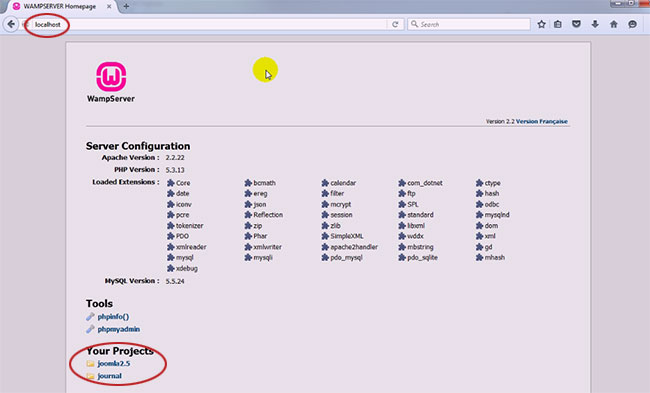The image size is (650, 393).
Task: Click the iconv extension name
Action: (184, 204)
